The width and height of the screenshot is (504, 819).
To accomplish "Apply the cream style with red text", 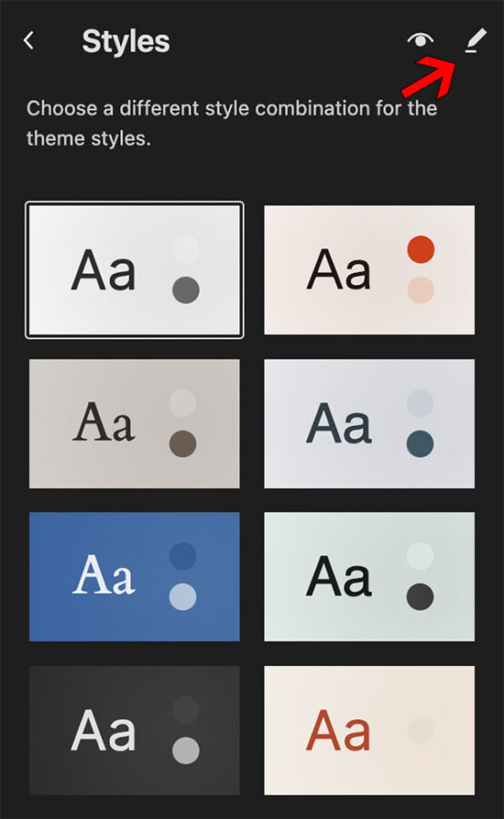I will point(369,730).
